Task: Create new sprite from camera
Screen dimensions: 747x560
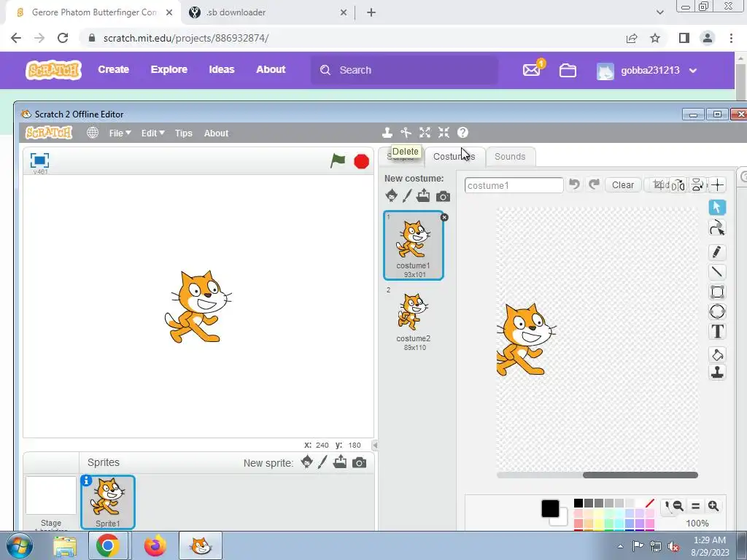Action: click(x=359, y=462)
